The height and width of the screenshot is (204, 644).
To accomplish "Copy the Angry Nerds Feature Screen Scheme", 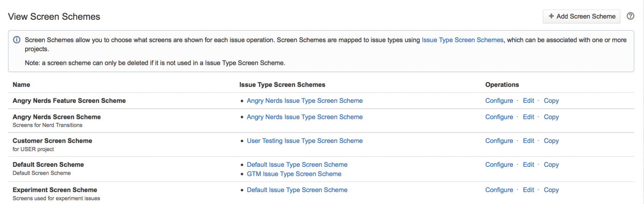I will pyautogui.click(x=551, y=101).
